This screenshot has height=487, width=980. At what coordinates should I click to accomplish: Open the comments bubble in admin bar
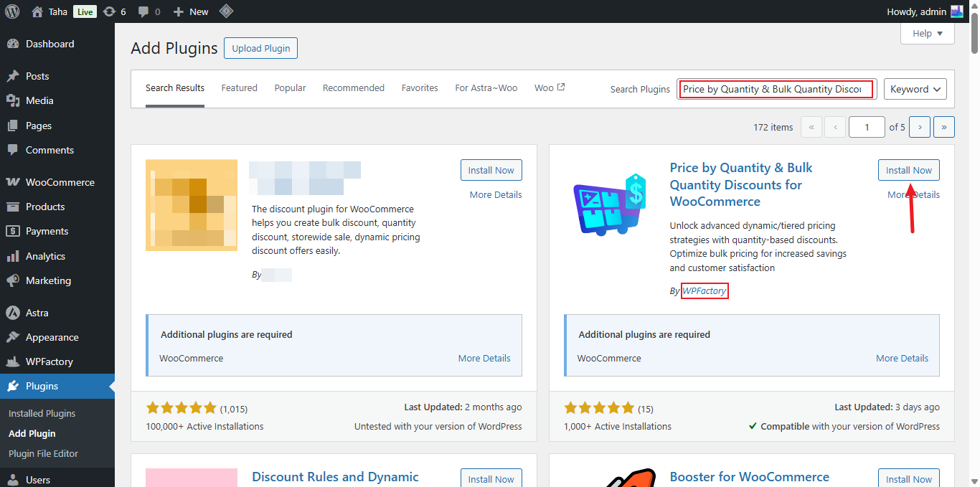(x=143, y=11)
